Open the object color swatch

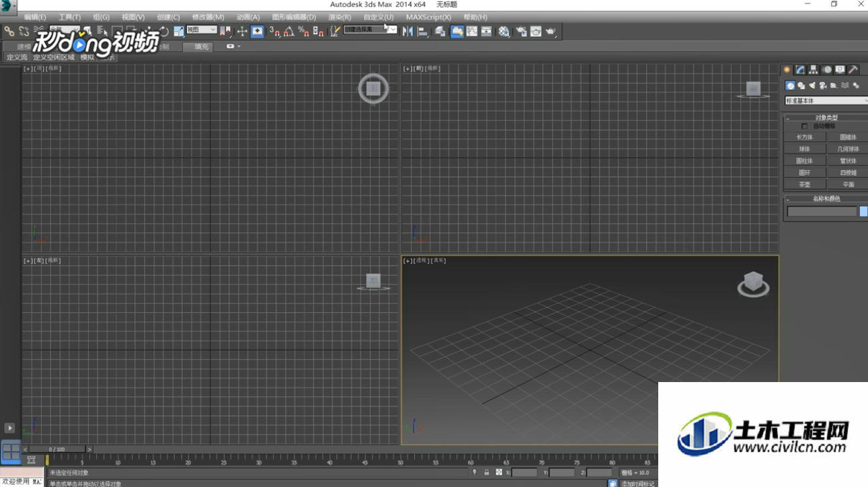[x=864, y=211]
